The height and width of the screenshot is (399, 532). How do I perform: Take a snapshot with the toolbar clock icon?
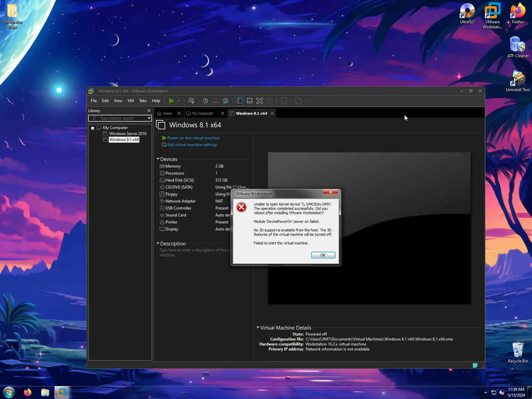click(205, 101)
